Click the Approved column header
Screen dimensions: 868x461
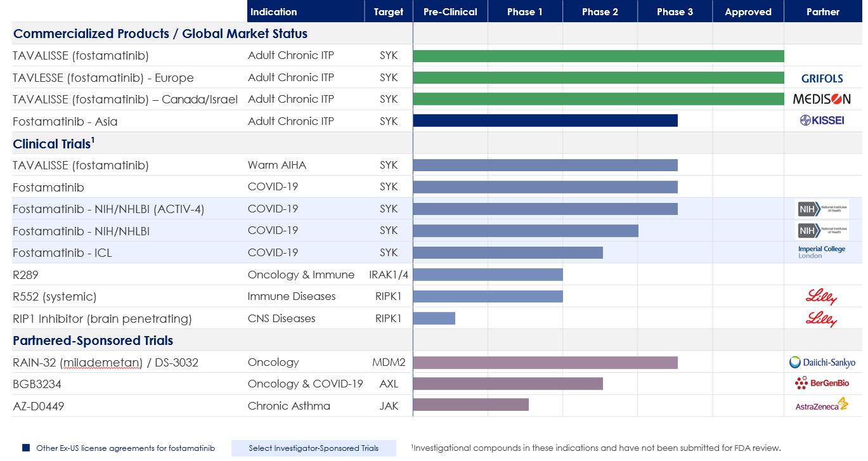[748, 11]
